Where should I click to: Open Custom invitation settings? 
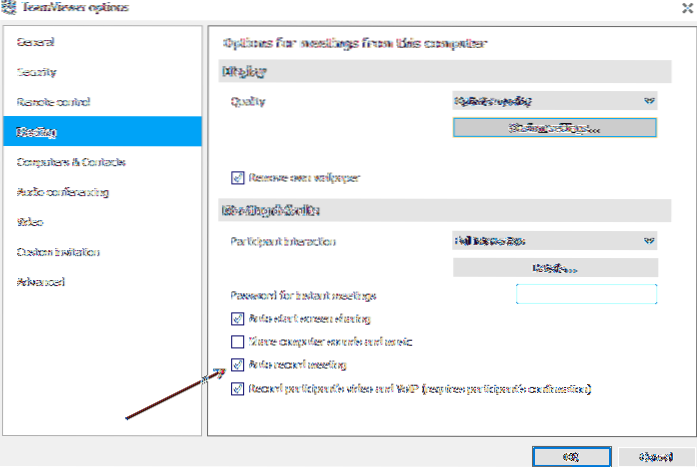[102, 252]
